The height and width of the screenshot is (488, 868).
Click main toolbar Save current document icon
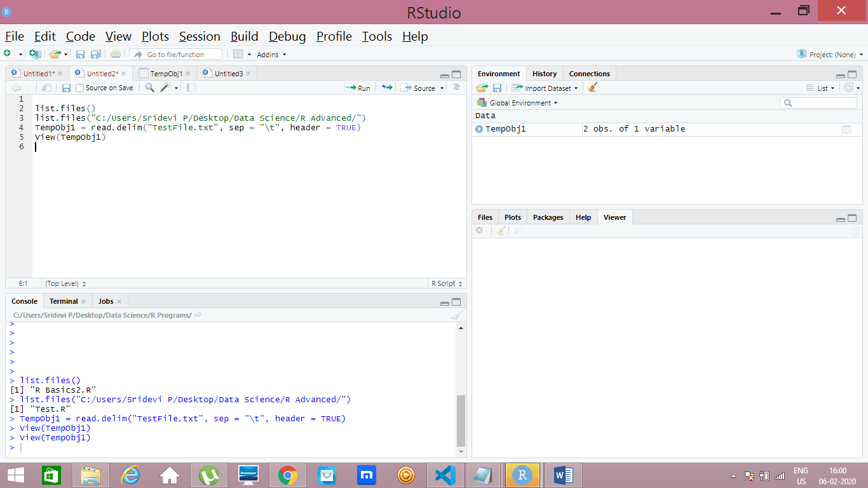coord(81,55)
